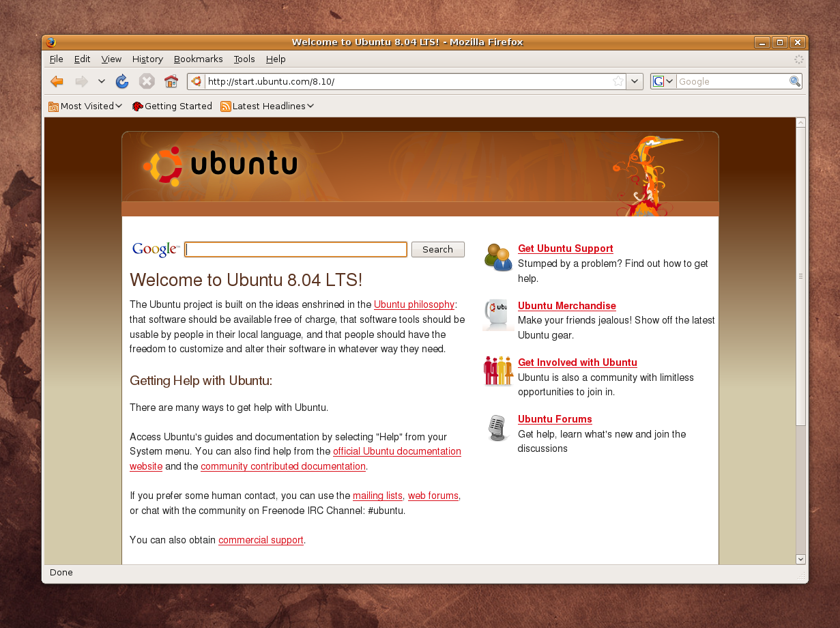Expand the Most Visited bookmarks folder

tap(86, 106)
